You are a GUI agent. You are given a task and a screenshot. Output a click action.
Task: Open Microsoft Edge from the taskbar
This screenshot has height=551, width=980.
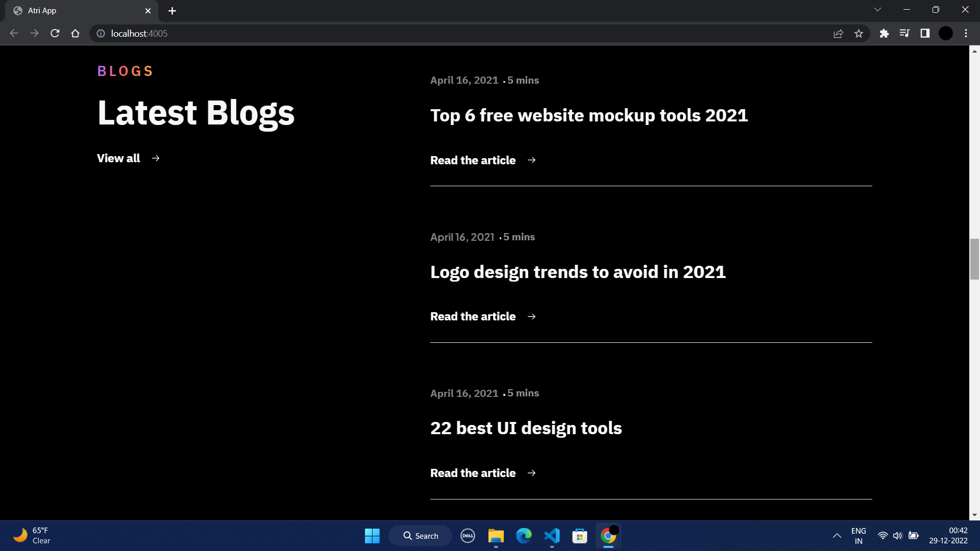pos(524,536)
